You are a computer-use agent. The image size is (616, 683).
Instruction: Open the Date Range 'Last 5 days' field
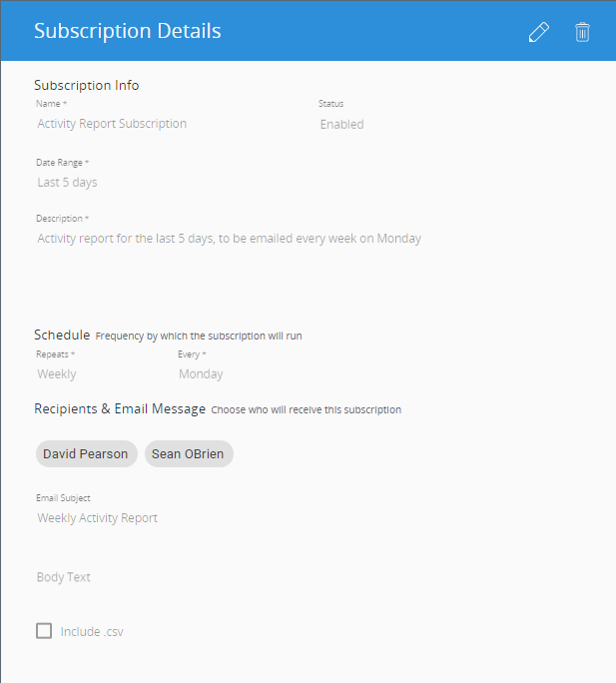pos(67,183)
